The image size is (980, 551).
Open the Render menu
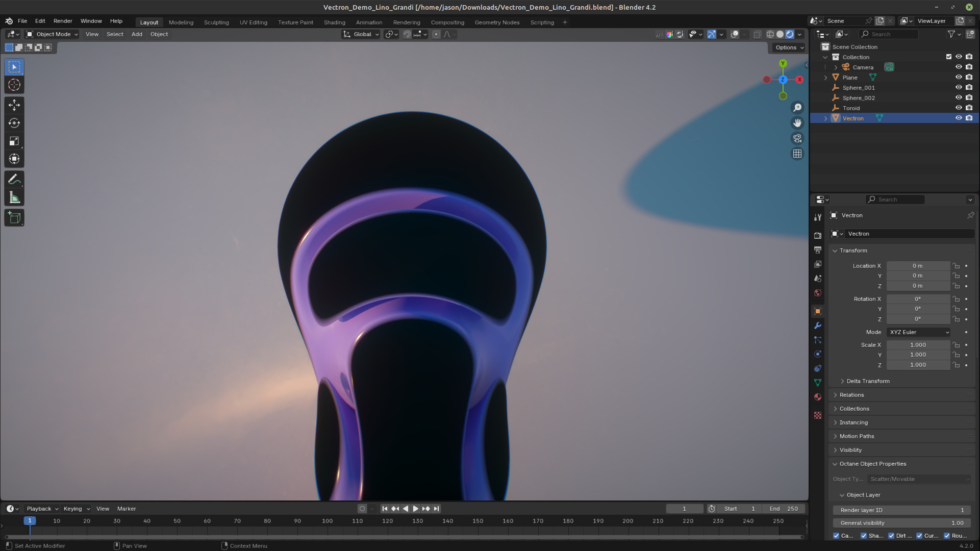point(63,21)
